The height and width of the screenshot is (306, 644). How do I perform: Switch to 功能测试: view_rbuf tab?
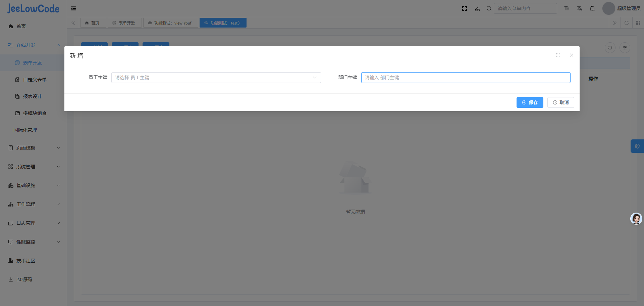point(170,23)
